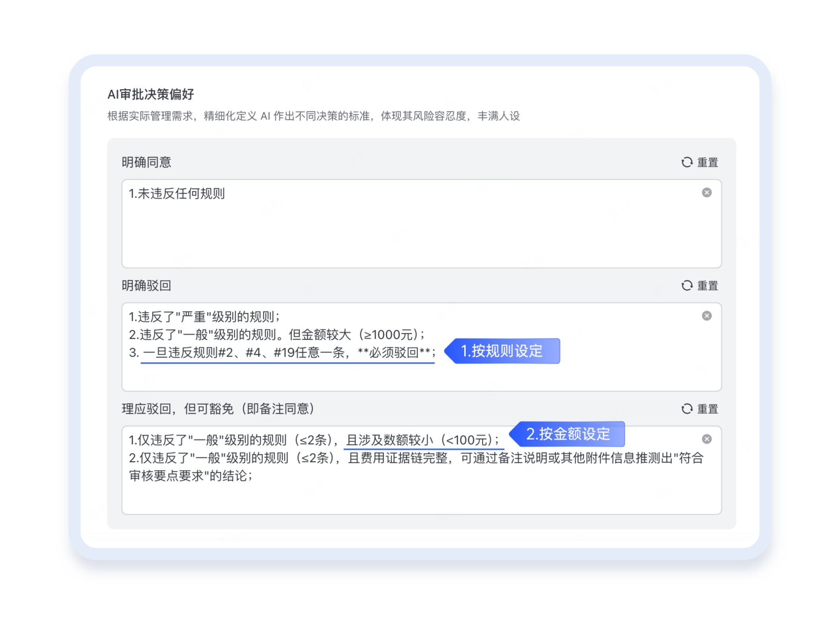Click the description text below the heading
Viewport: 840px width, 644px height.
pos(313,116)
